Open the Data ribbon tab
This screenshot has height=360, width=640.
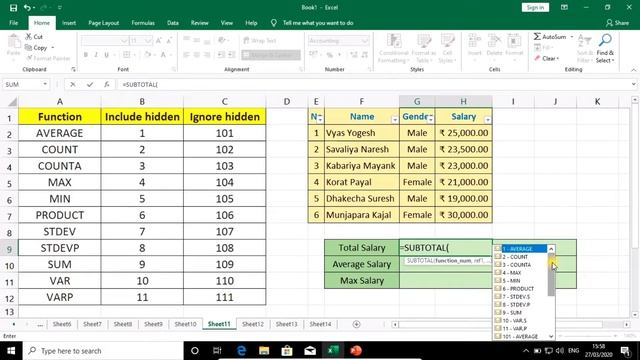[x=173, y=23]
